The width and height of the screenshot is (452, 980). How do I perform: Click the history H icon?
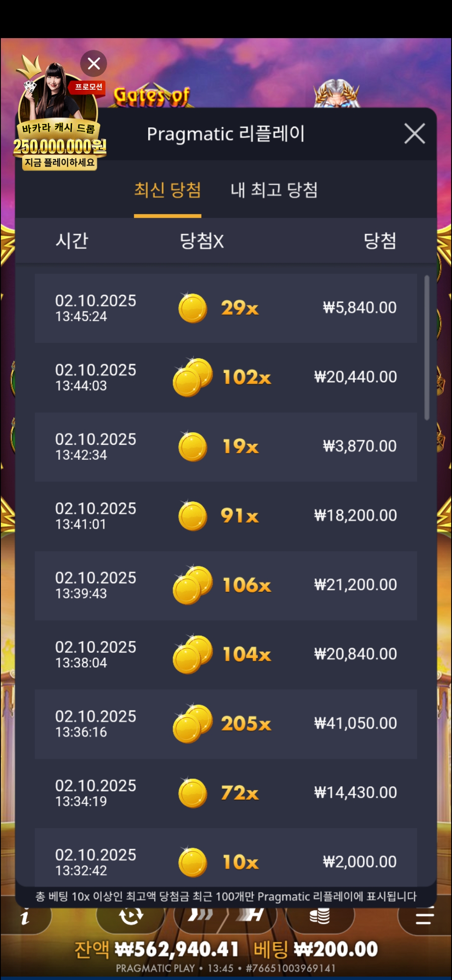click(x=251, y=916)
